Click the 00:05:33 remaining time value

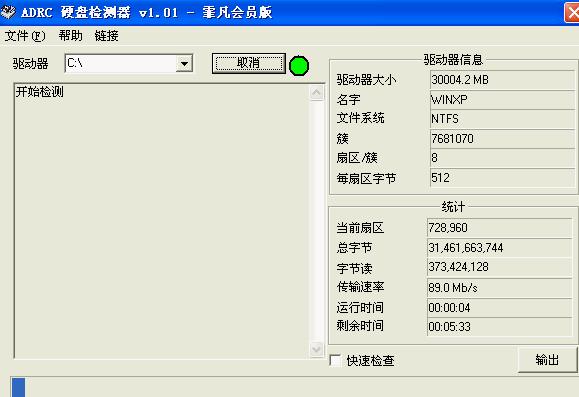click(x=500, y=327)
